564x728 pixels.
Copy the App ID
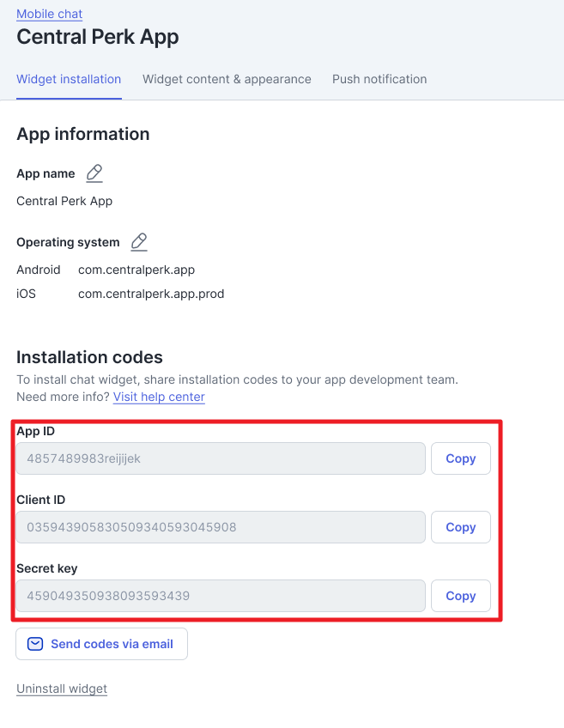tap(460, 458)
